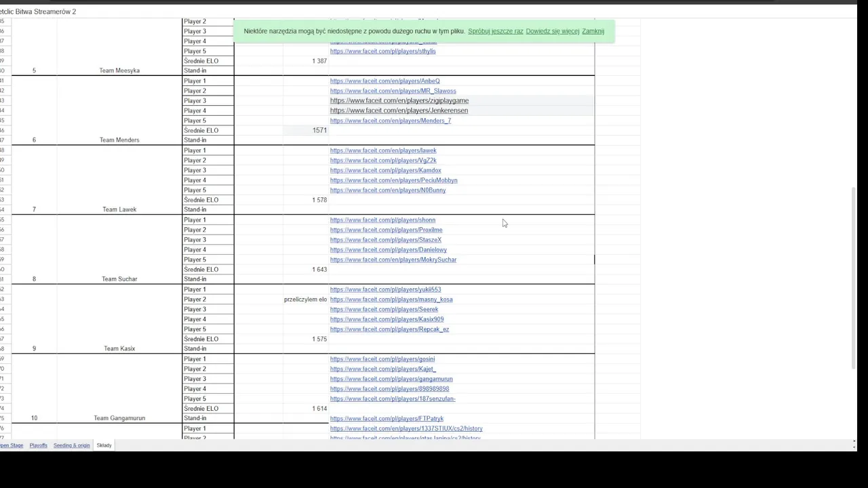Screen dimensions: 868x488
Task: Open the faceit link for Menders_7
Action: [390, 121]
